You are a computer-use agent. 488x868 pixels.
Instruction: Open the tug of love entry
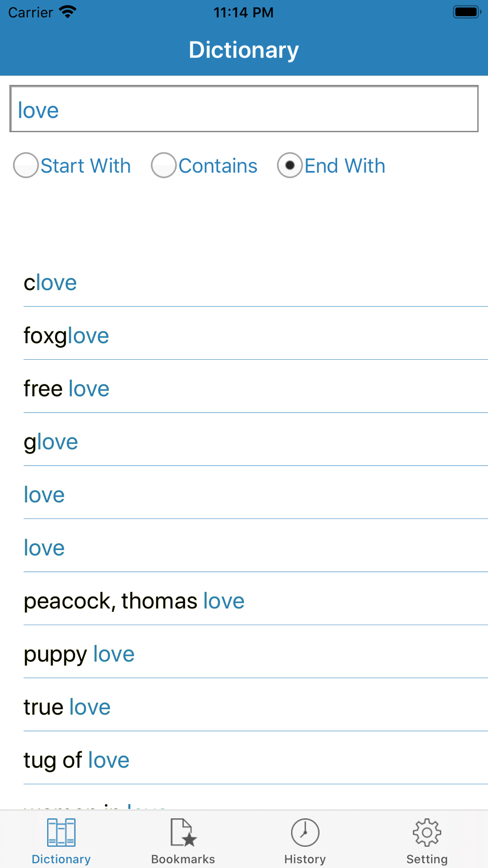click(x=256, y=760)
